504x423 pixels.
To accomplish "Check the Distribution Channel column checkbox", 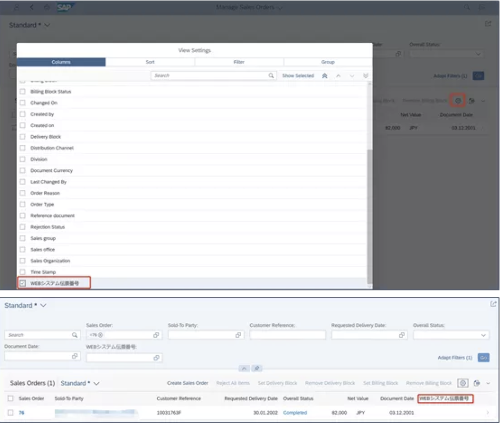I will click(x=23, y=148).
